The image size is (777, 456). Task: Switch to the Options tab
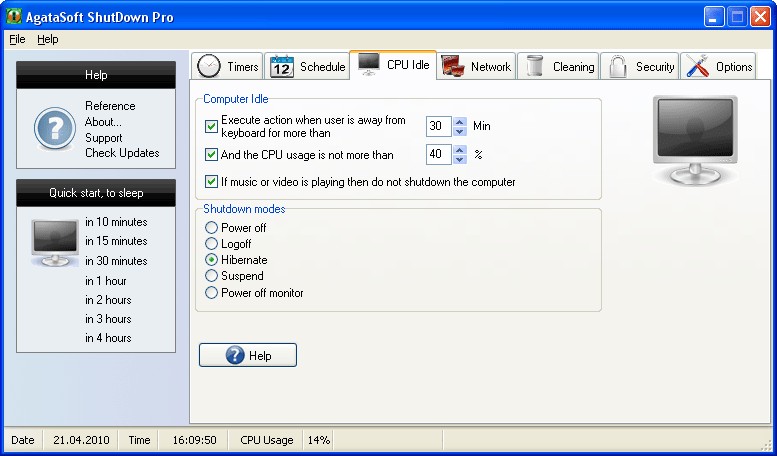718,66
